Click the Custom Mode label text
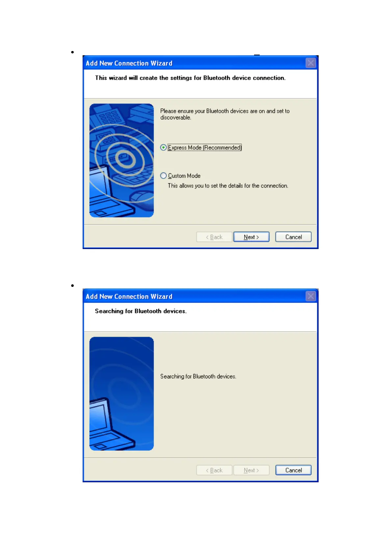 (x=184, y=176)
